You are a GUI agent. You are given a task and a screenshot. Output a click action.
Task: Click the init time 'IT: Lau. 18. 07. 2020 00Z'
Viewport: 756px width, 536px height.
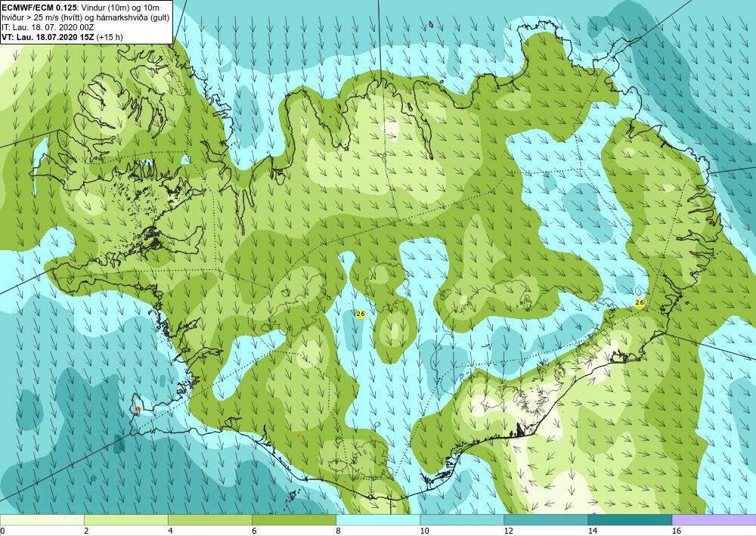click(x=48, y=27)
